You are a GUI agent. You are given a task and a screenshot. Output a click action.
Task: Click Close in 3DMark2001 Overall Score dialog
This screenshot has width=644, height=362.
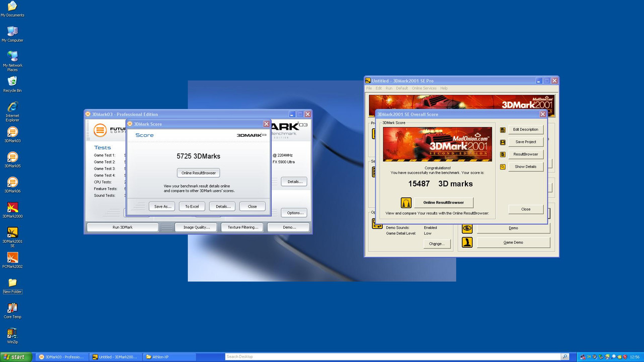[526, 209]
